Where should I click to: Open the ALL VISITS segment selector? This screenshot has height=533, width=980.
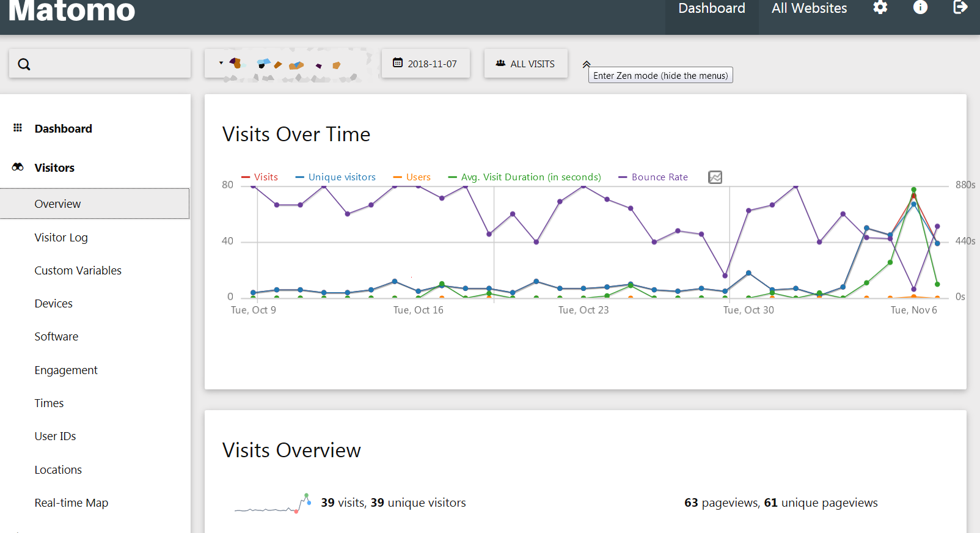tap(525, 64)
